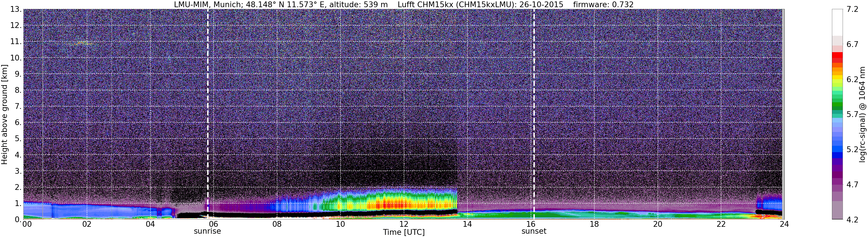Click the '5.' height tick label
This screenshot has width=868, height=238.
(18, 139)
